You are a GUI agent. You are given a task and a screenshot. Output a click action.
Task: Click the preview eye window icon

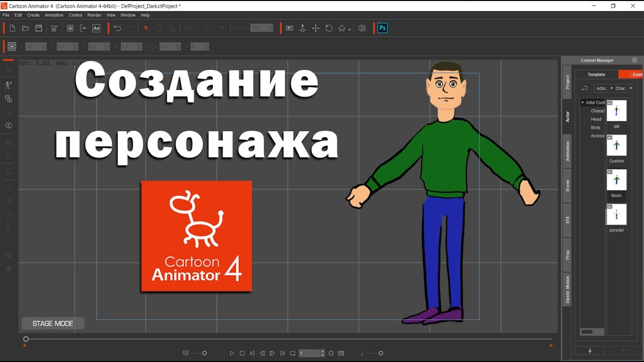pyautogui.click(x=70, y=28)
